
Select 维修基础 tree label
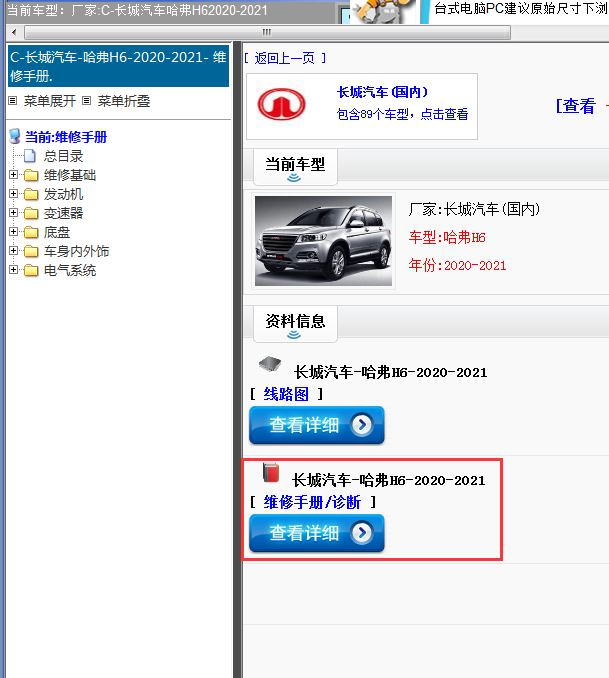click(x=70, y=175)
